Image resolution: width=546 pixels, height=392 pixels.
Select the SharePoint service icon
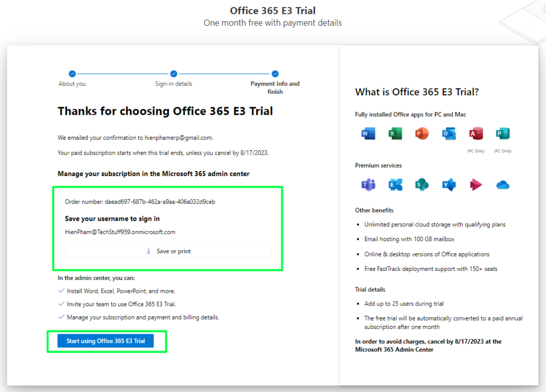(x=422, y=185)
